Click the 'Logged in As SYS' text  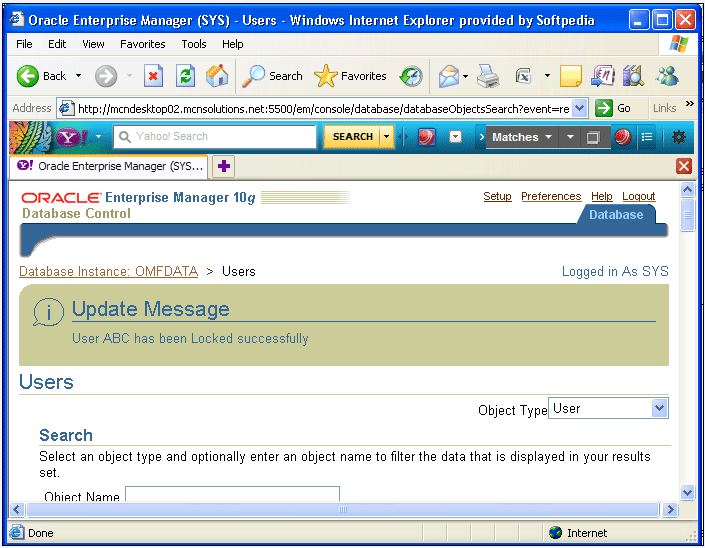point(615,272)
